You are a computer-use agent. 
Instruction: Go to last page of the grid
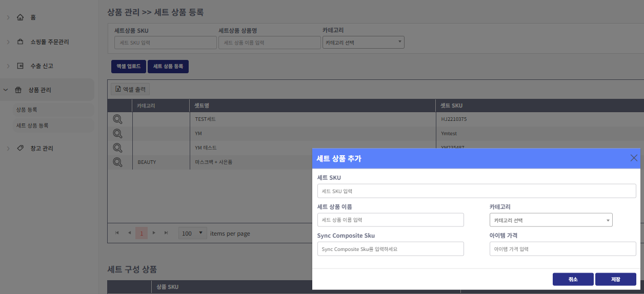pos(166,233)
